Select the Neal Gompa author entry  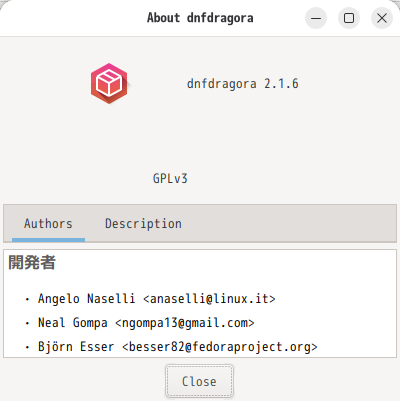tap(146, 323)
